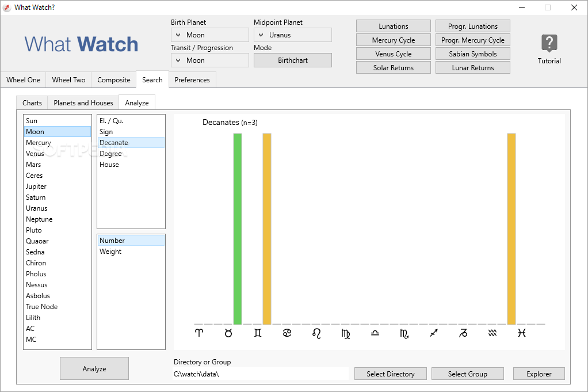Open the Tutorial help icon
This screenshot has width=588, height=392.
coord(549,44)
